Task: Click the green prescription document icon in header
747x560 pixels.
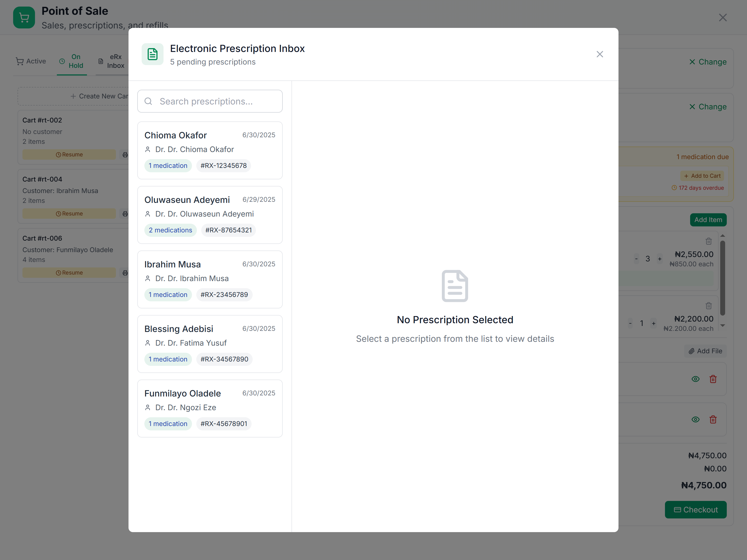Action: tap(152, 54)
